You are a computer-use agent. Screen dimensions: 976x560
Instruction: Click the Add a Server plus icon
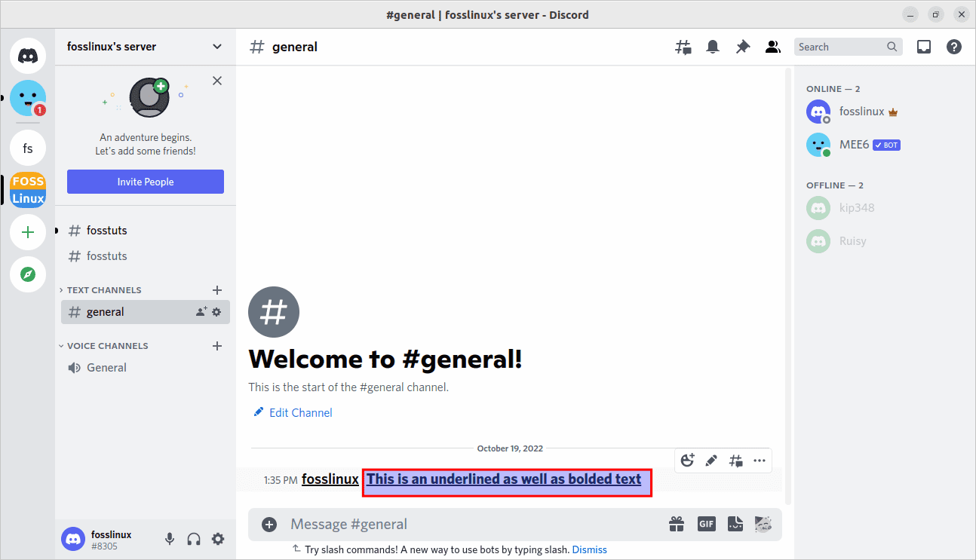pos(28,232)
